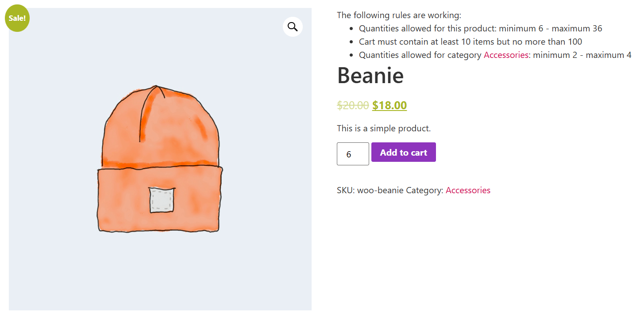The image size is (644, 317).
Task: Focus the quantity input showing 6
Action: (x=353, y=154)
